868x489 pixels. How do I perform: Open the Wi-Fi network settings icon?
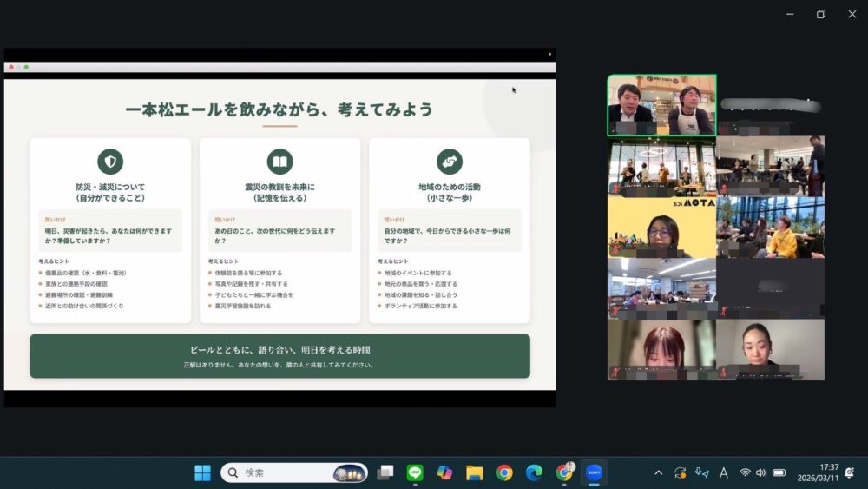tap(745, 472)
